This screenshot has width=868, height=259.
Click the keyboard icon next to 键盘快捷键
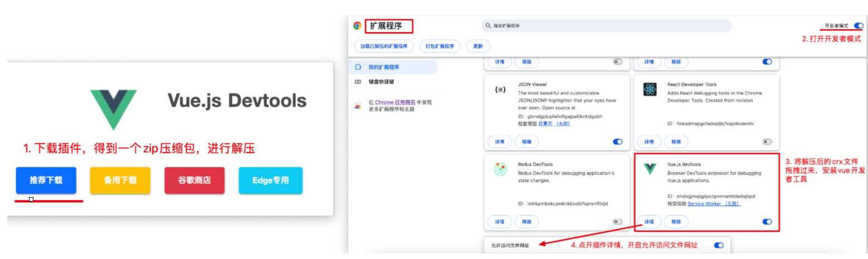click(358, 81)
